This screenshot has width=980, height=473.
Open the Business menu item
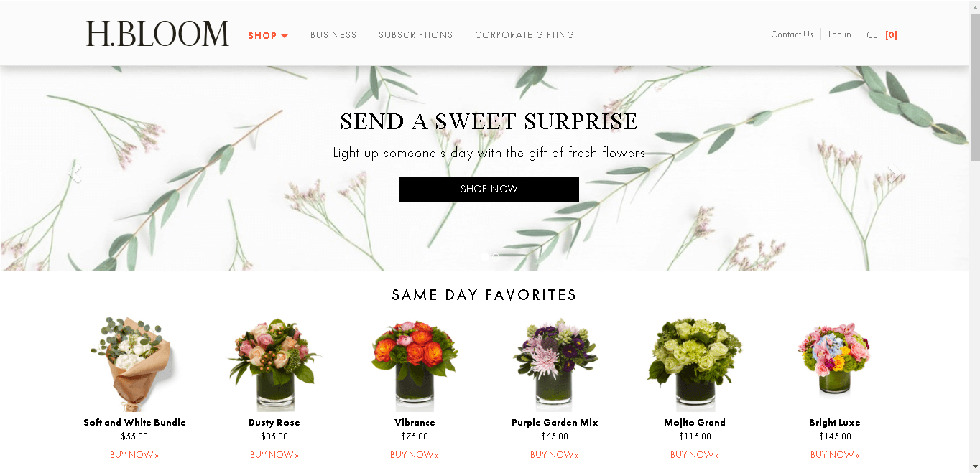coord(333,35)
